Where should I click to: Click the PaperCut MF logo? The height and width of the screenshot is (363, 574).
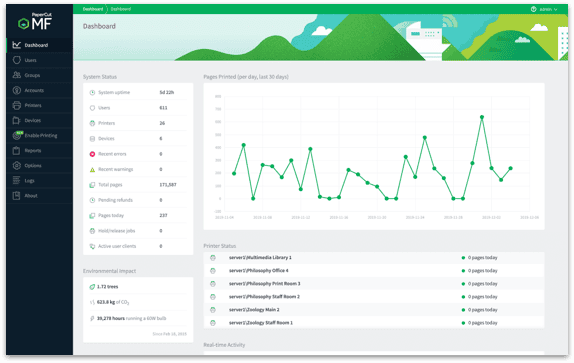(35, 21)
